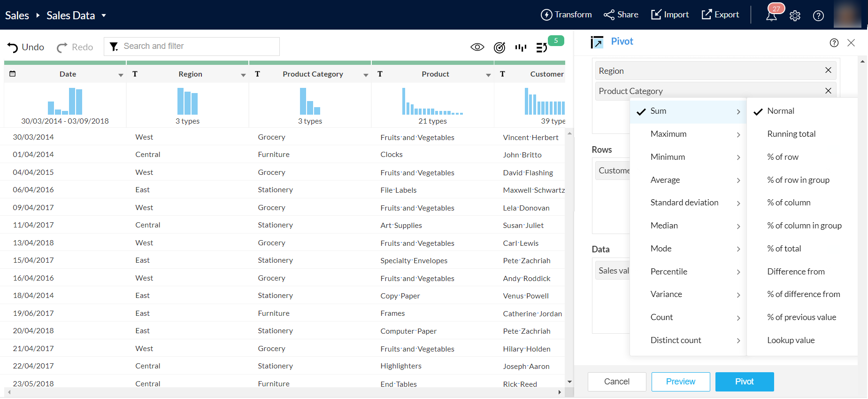Choose % of column in group option
The height and width of the screenshot is (399, 868).
tap(802, 226)
